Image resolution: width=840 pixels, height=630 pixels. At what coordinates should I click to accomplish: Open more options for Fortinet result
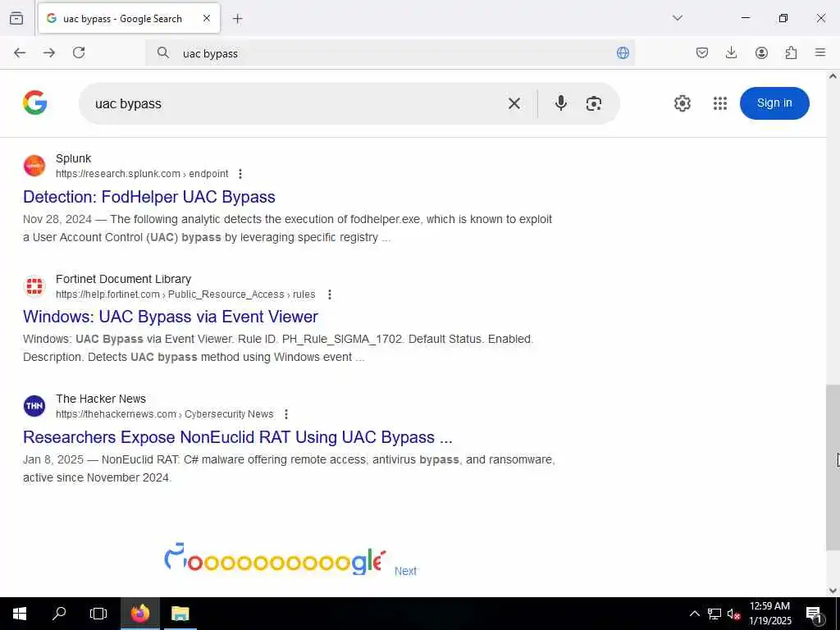pos(330,294)
